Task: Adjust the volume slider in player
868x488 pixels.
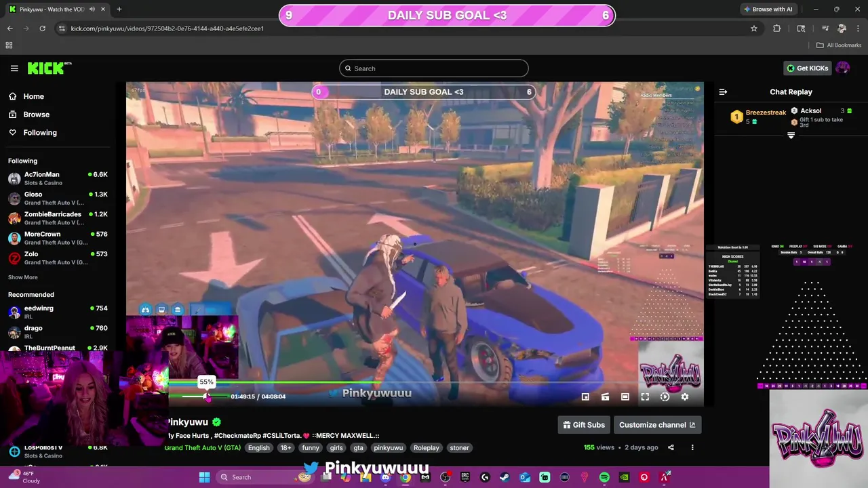Action: point(198,396)
